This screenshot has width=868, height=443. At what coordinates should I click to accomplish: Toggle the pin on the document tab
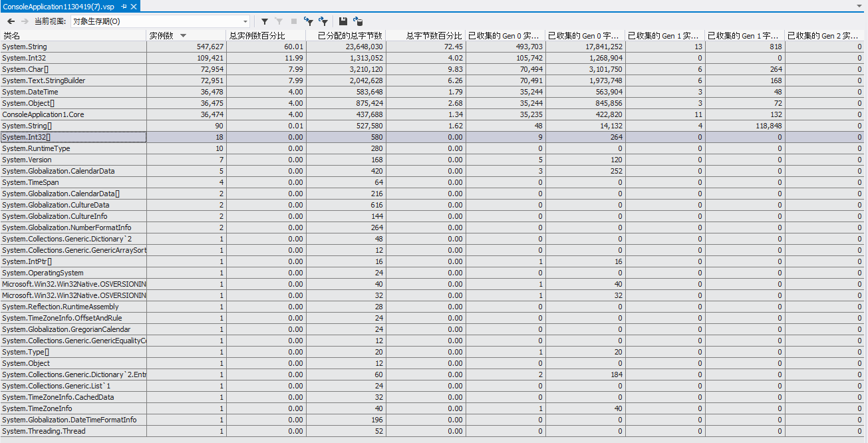click(124, 6)
